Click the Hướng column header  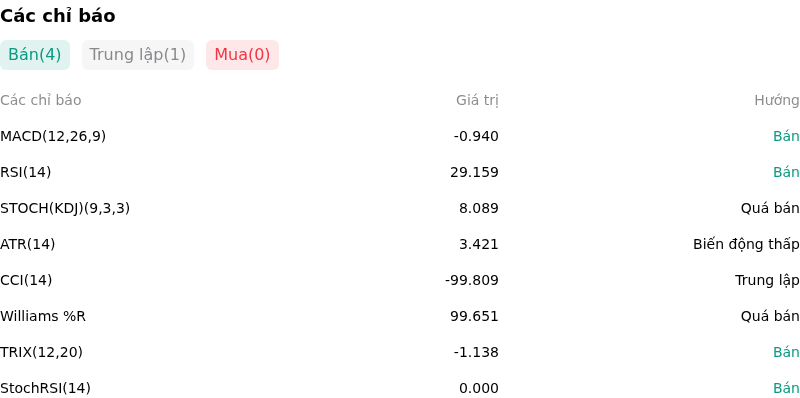coord(777,101)
